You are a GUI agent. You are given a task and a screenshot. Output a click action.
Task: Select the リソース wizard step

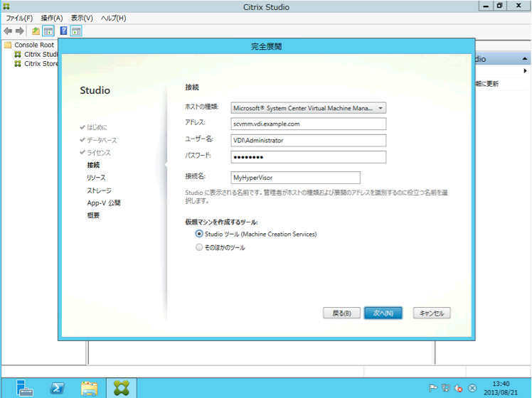[x=96, y=178]
